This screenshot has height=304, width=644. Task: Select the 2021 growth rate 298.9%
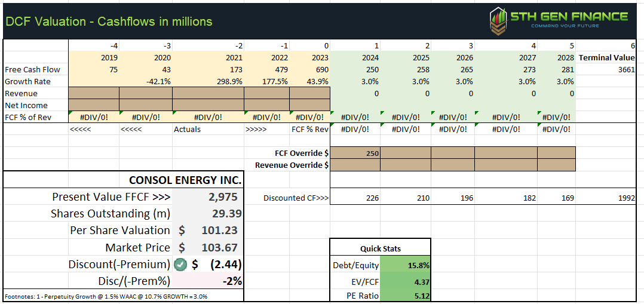pyautogui.click(x=229, y=81)
